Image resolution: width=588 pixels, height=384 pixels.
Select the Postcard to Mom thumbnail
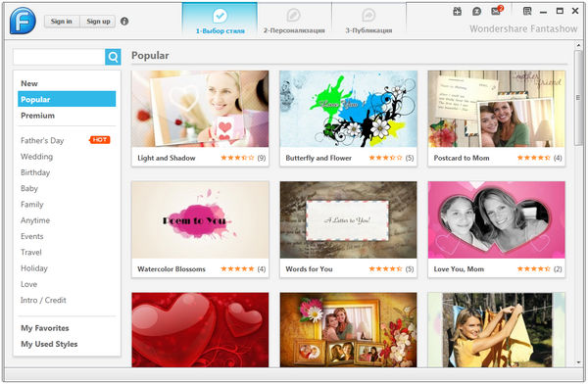click(497, 109)
